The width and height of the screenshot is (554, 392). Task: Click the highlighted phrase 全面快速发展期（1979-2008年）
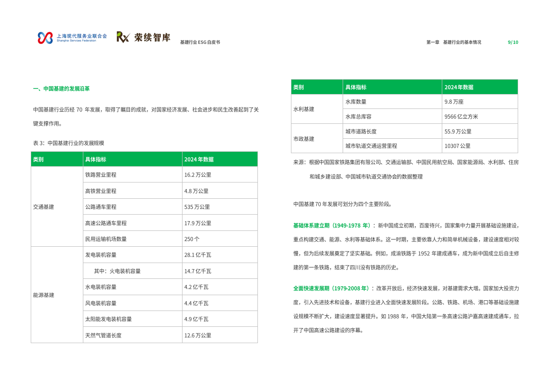pyautogui.click(x=331, y=289)
